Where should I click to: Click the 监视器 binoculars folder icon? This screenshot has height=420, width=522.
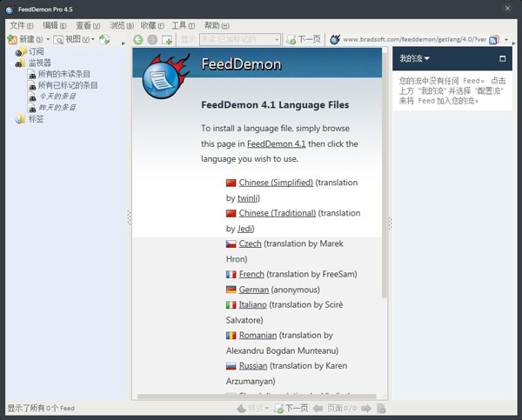click(20, 63)
